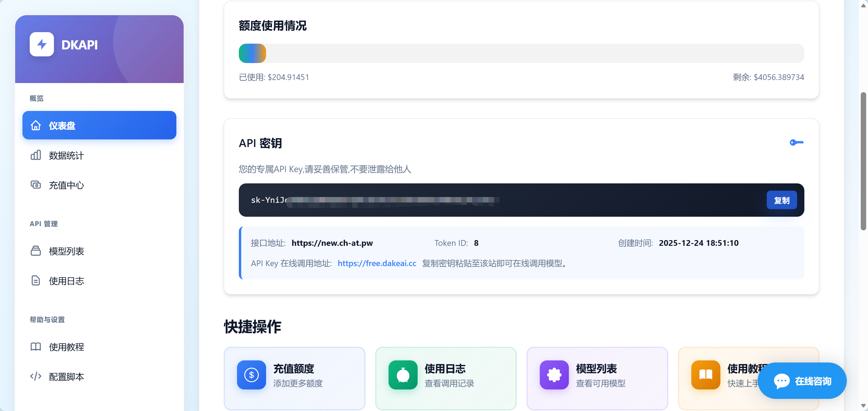This screenshot has height=411, width=868.
Task: Click the orange book 使用教程 icon
Action: (705, 375)
